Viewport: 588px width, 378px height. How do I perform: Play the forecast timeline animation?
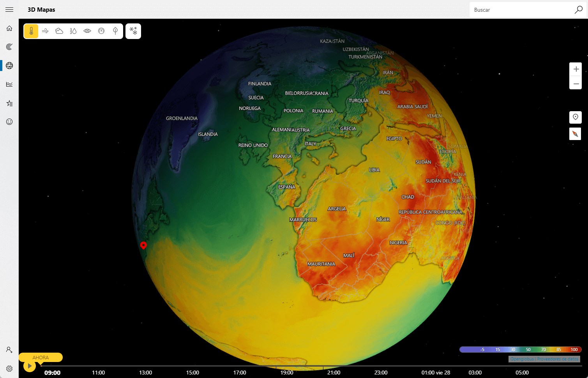(30, 366)
